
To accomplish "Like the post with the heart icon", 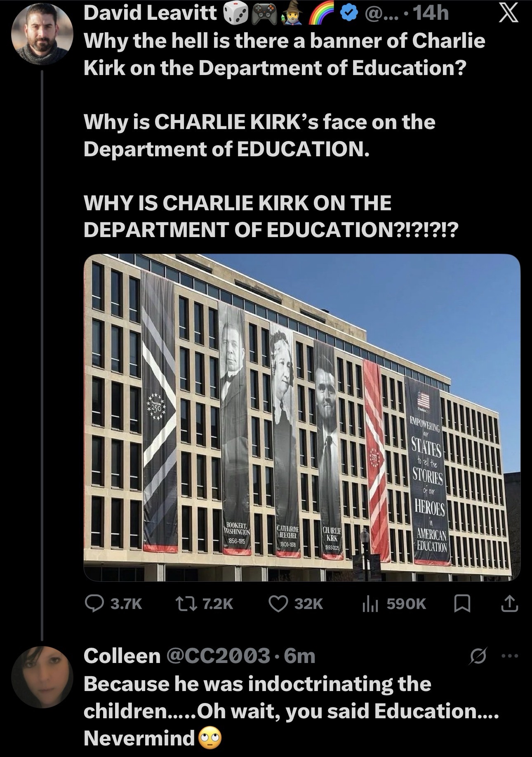I will click(296, 604).
